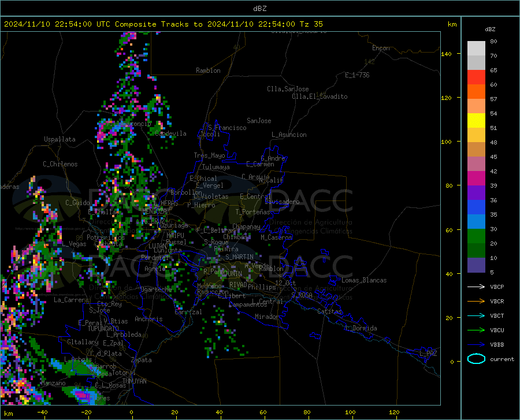Click the LUJAN map label
The image size is (520, 420).
[157, 246]
